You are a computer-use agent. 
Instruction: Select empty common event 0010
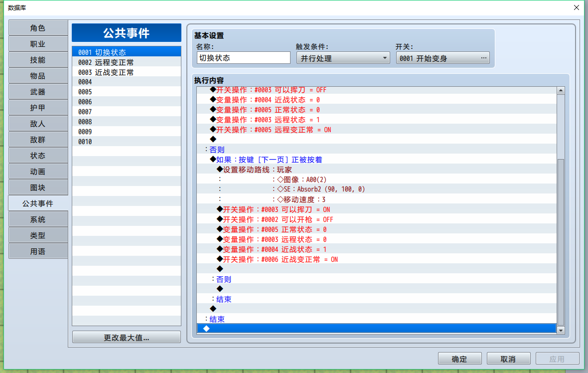tap(127, 142)
